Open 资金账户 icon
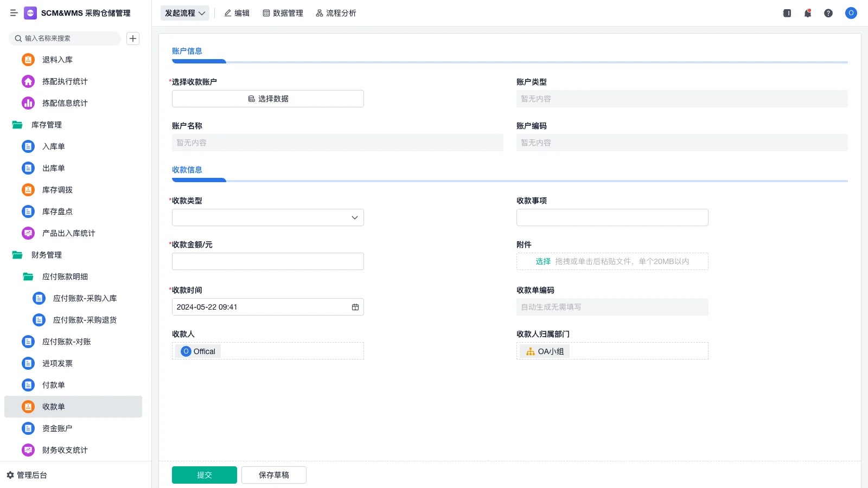 coord(28,428)
